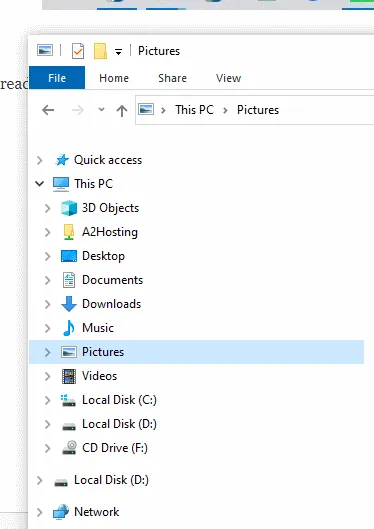
Task: Open the Customize Quick Access Toolbar dropdown
Action: 118,52
